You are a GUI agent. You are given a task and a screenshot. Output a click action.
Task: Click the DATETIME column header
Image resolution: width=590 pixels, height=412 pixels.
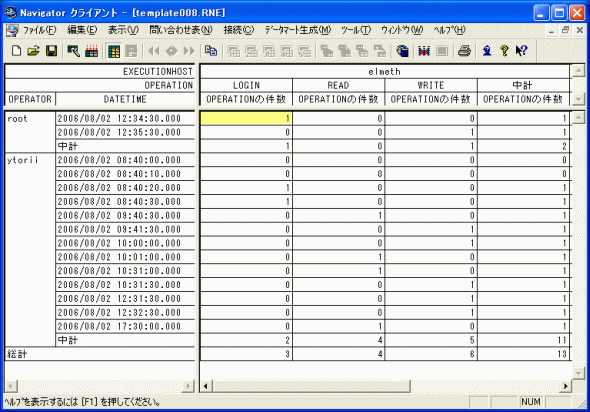pos(125,99)
